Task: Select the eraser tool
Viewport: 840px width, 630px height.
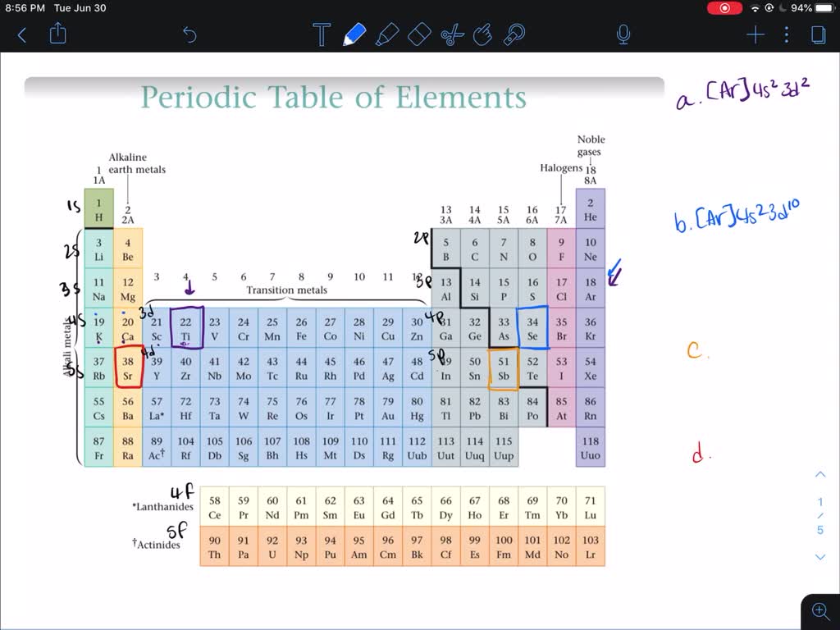Action: coord(420,34)
